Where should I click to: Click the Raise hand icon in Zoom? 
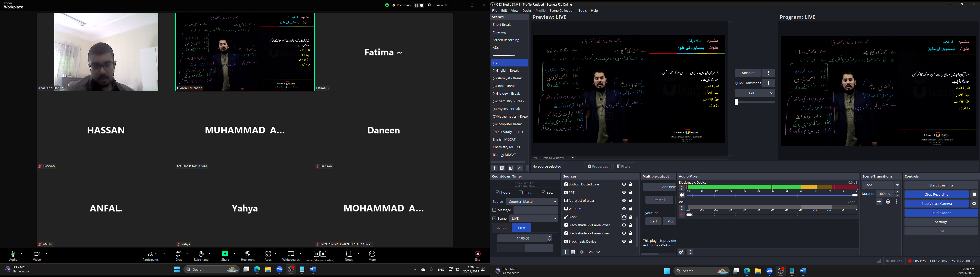click(201, 254)
